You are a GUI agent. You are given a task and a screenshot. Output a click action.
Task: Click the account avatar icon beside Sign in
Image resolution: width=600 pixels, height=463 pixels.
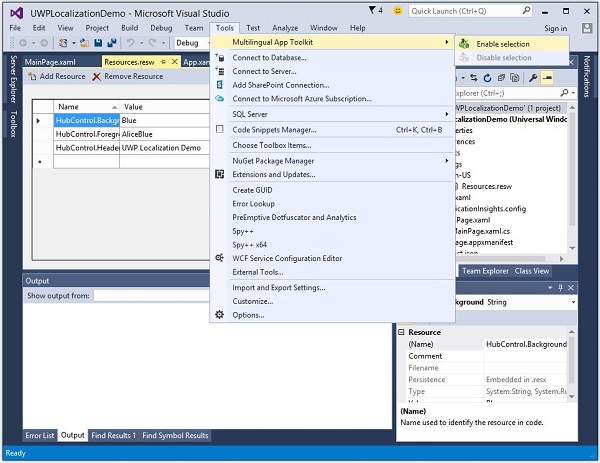tap(587, 28)
